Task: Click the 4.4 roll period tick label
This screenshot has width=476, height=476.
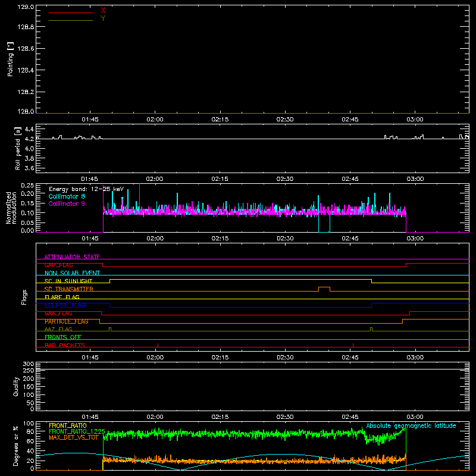Action: pyautogui.click(x=29, y=129)
